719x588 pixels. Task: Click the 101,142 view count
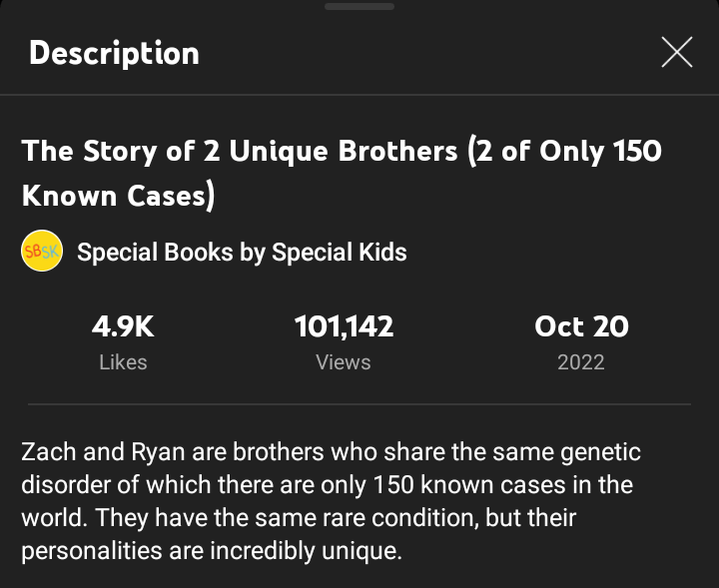(344, 326)
